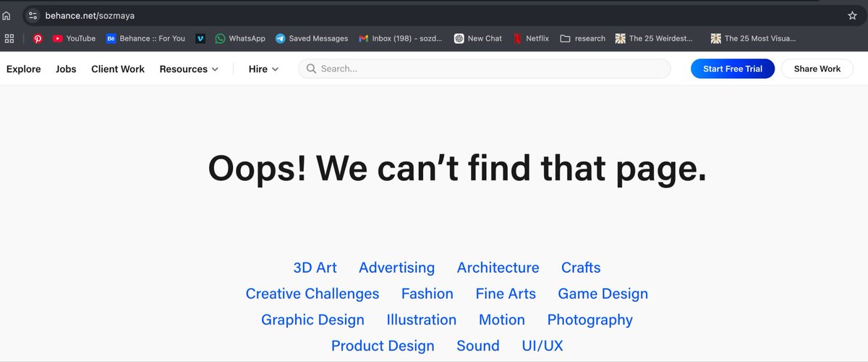
Task: Open site information icon in address bar
Action: pyautogui.click(x=33, y=15)
